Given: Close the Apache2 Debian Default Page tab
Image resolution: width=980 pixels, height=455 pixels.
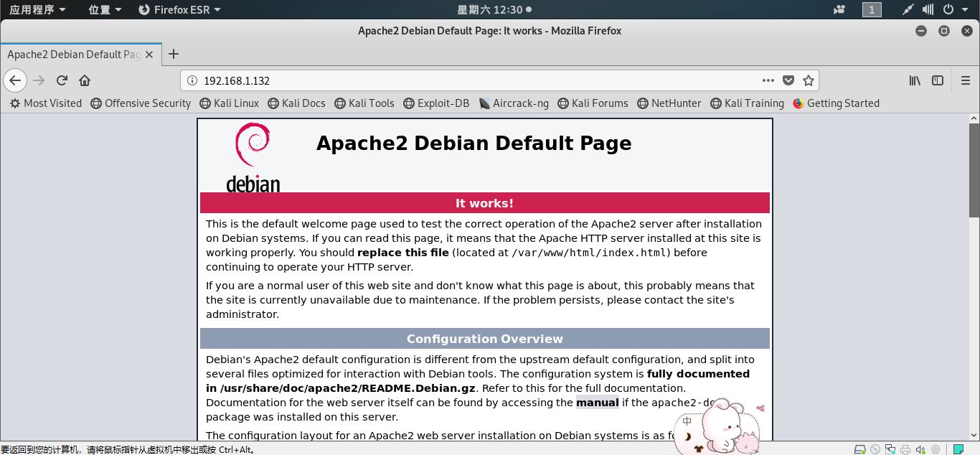Looking at the screenshot, I should point(149,55).
